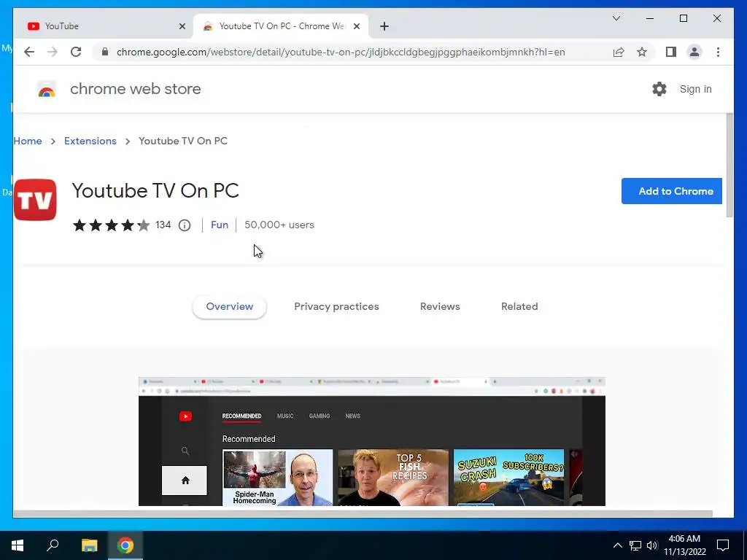The image size is (747, 560).
Task: Open the Chrome profile avatar
Action: (x=694, y=52)
